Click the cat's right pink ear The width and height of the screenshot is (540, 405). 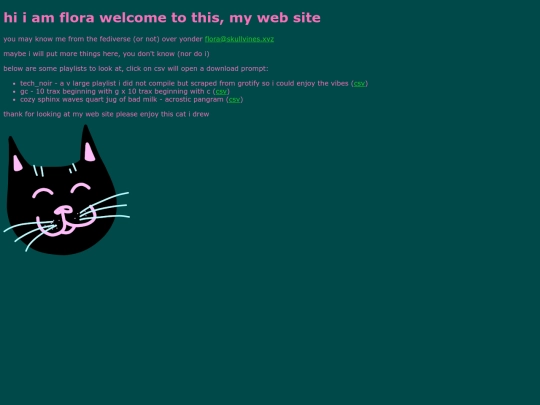tap(90, 152)
